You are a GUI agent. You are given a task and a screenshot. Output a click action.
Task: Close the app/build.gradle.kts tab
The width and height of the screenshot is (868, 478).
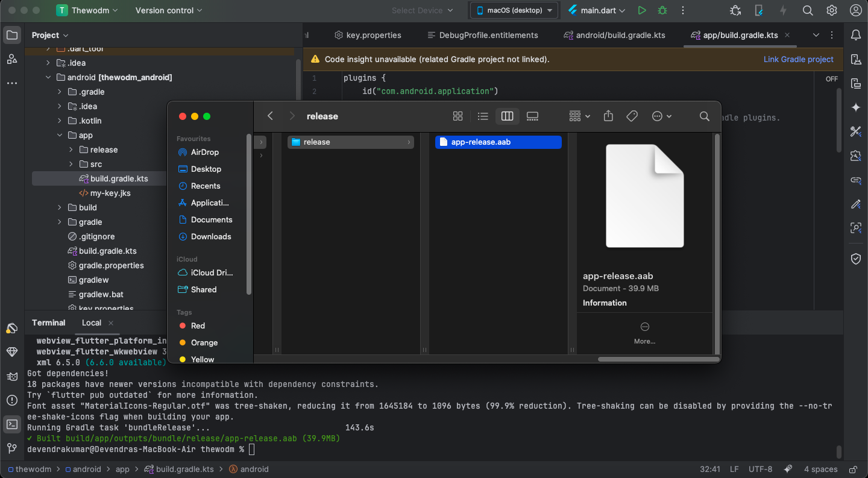(x=787, y=35)
